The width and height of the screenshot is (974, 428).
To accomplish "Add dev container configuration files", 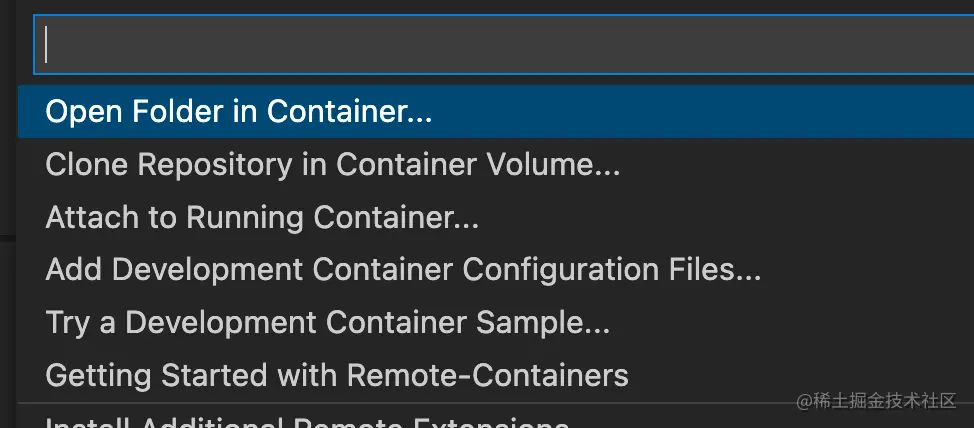I will [x=403, y=269].
